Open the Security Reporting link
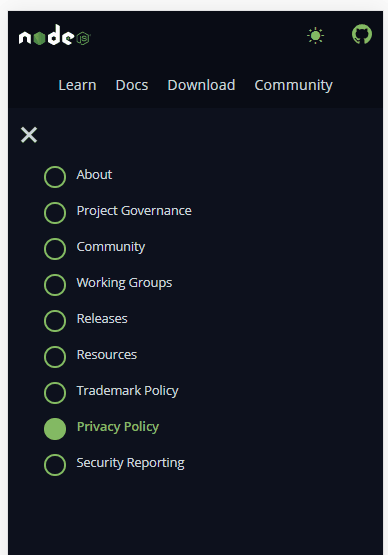388x555 pixels. [x=130, y=463]
